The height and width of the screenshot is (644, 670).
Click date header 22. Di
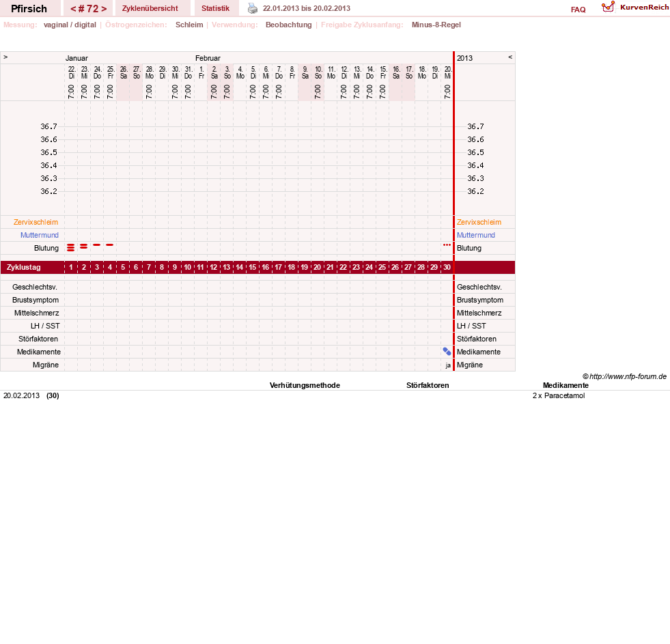[x=71, y=72]
